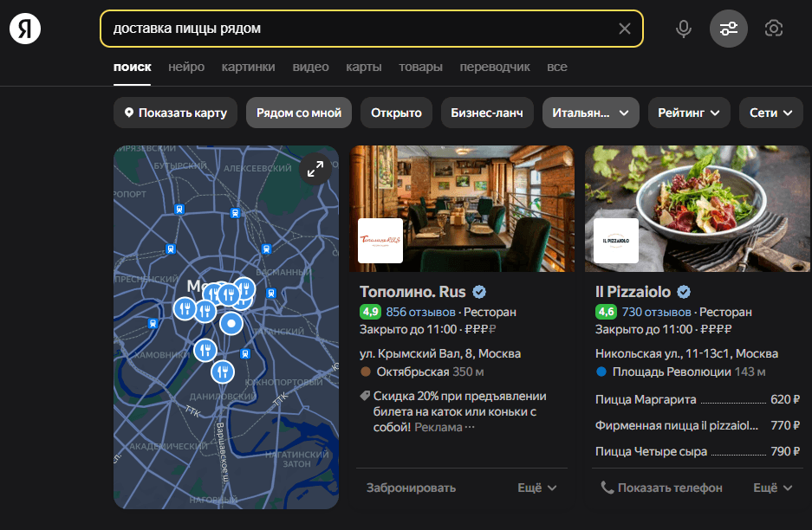Click the Фирменная пицца il pizzaiol... item
Image resolution: width=812 pixels, height=530 pixels.
[x=698, y=425]
